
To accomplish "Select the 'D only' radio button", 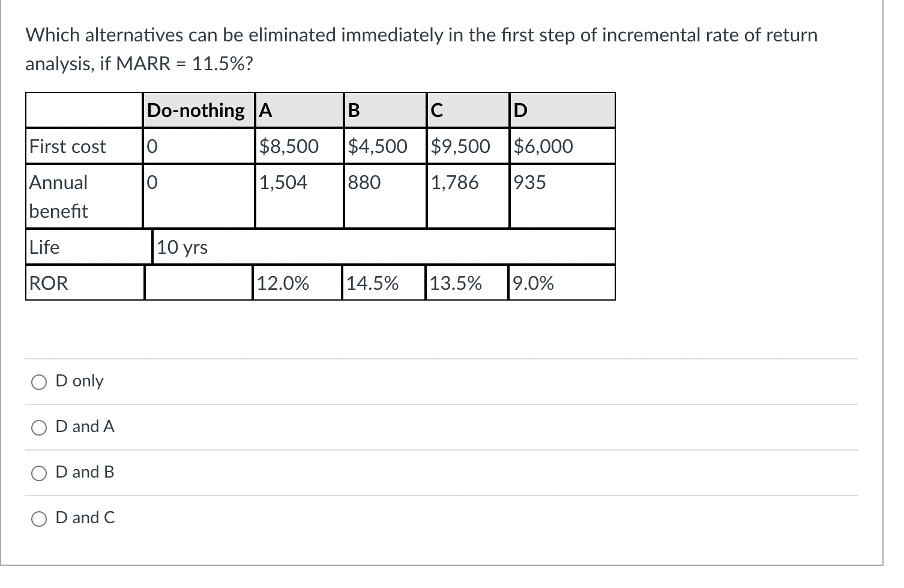I will 40,381.
